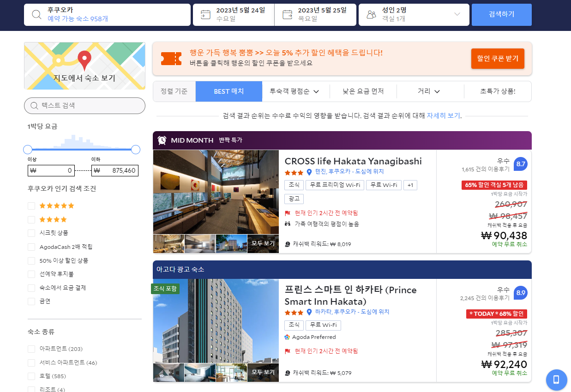Select the 초특가 상품! tab
This screenshot has width=571, height=392.
point(498,91)
